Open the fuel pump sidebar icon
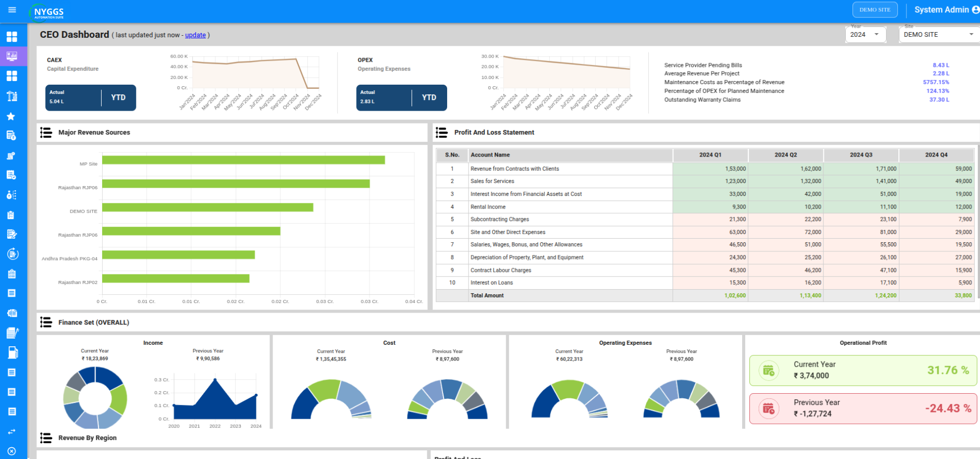 coord(12,352)
